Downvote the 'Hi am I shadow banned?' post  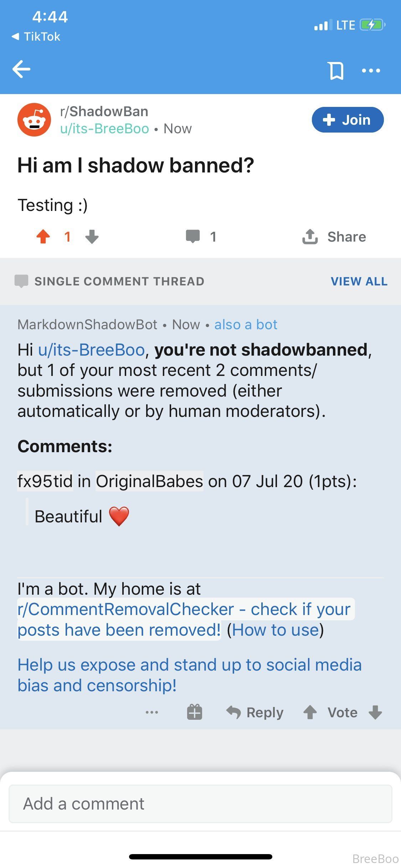[92, 237]
